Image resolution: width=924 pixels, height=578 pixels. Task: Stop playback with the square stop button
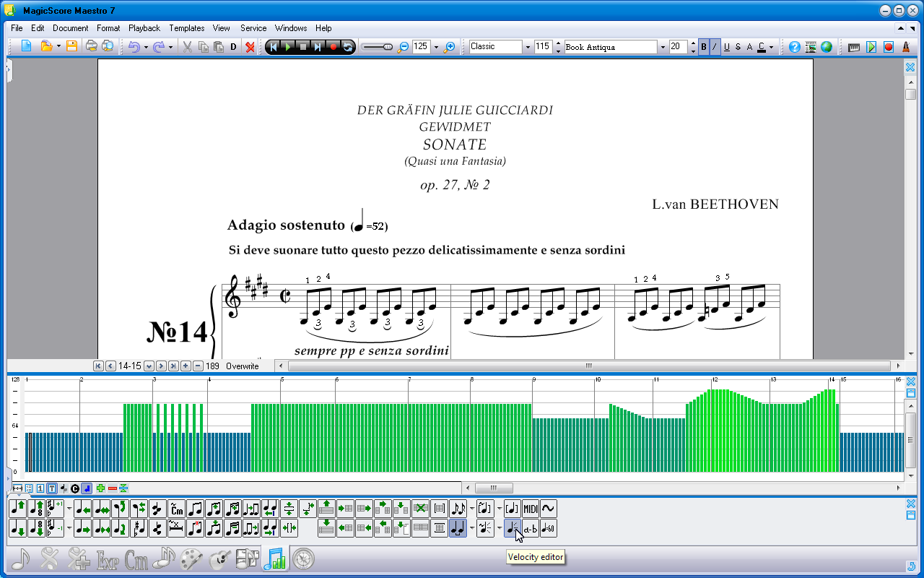(303, 47)
